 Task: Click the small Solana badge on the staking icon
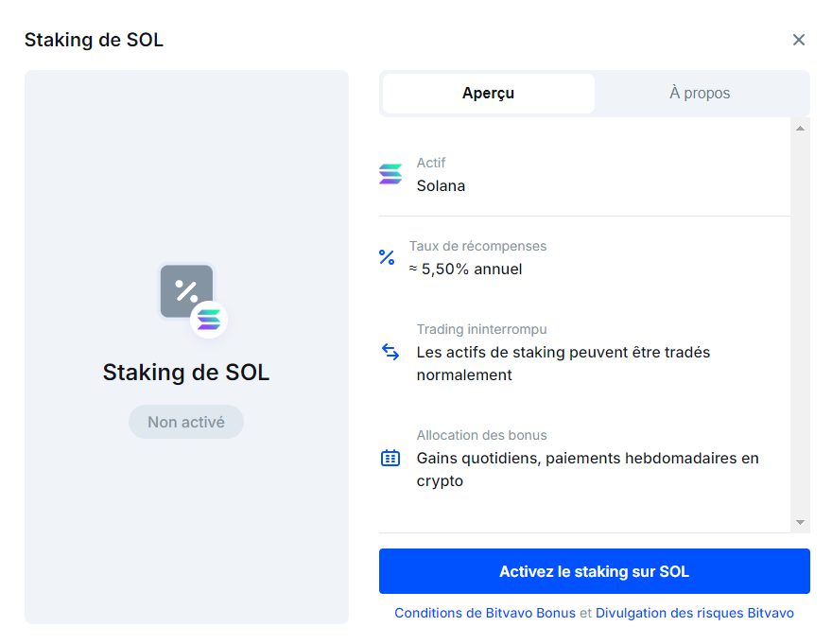209,320
